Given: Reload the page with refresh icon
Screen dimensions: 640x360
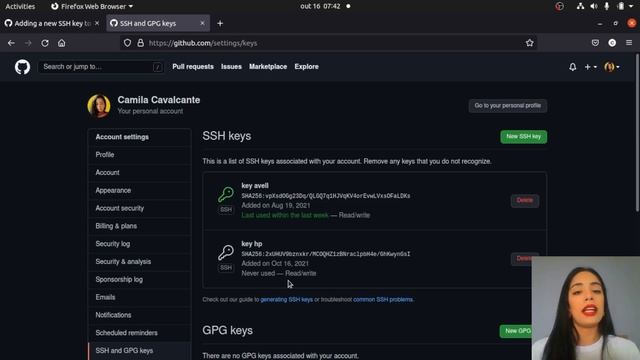Looking at the screenshot, I should 45,43.
